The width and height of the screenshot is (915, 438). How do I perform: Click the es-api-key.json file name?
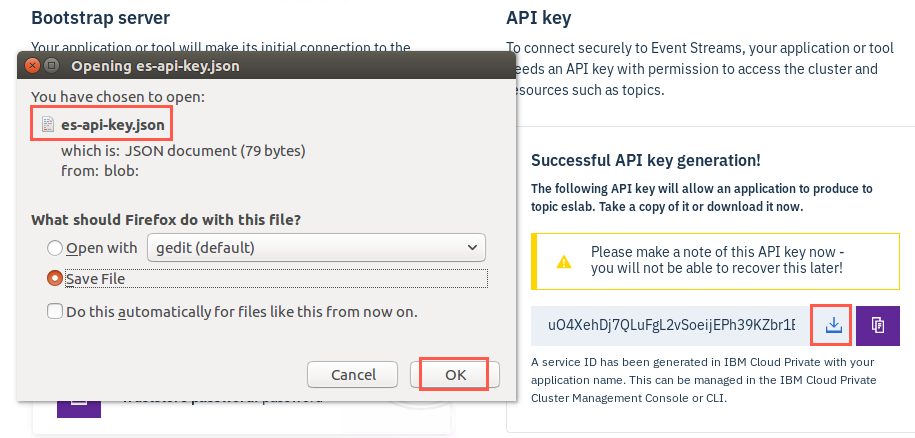pos(113,124)
